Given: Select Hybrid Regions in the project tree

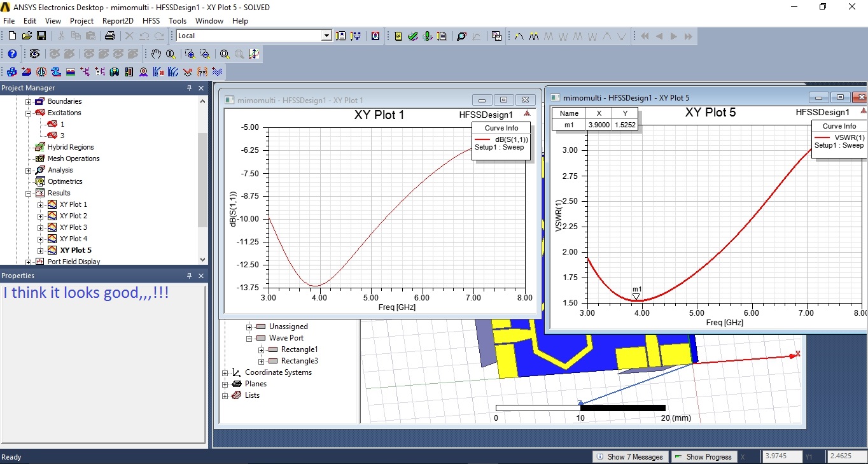Looking at the screenshot, I should point(71,147).
